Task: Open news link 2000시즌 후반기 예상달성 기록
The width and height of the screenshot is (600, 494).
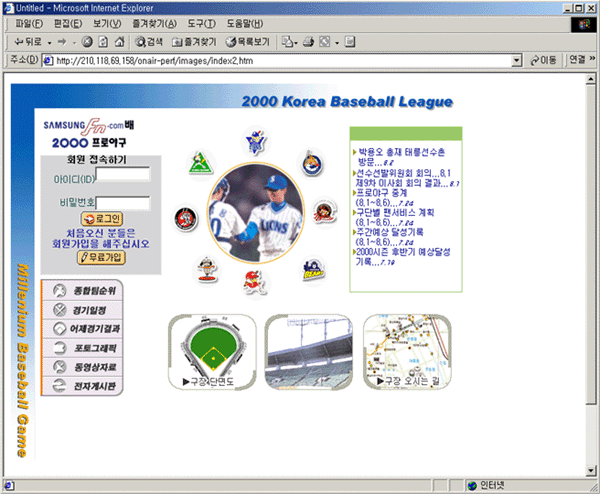Action: click(402, 257)
